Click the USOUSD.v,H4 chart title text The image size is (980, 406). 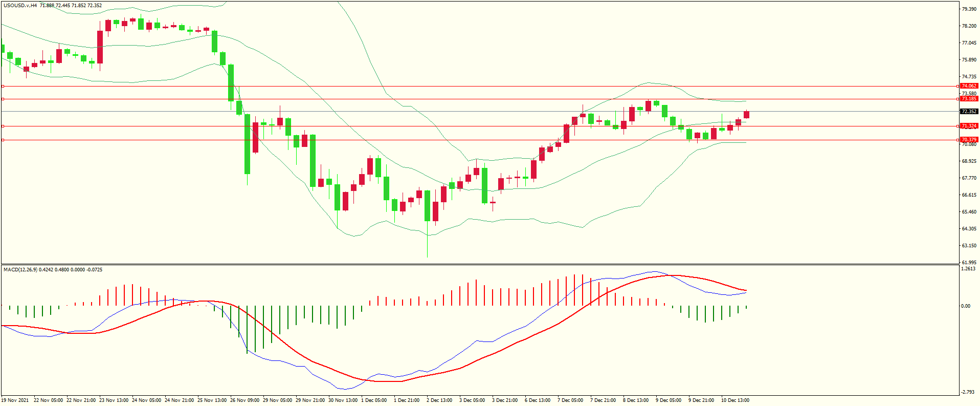coord(20,6)
